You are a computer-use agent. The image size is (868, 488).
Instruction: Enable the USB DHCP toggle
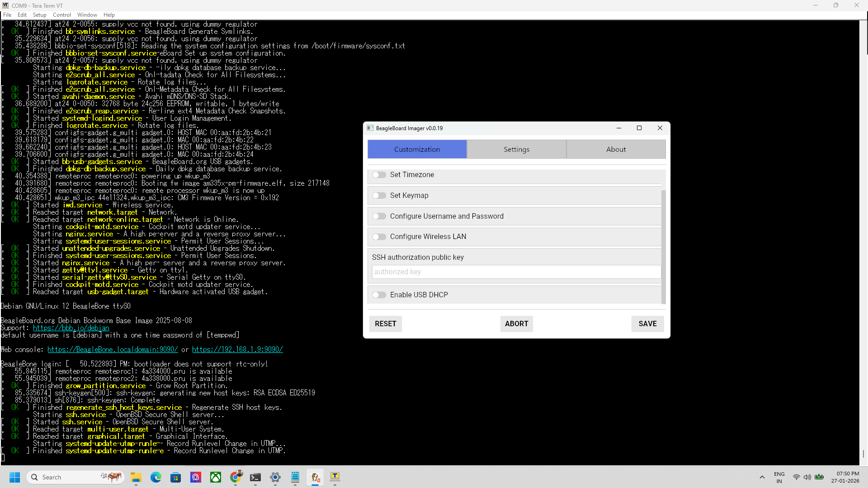pyautogui.click(x=379, y=295)
